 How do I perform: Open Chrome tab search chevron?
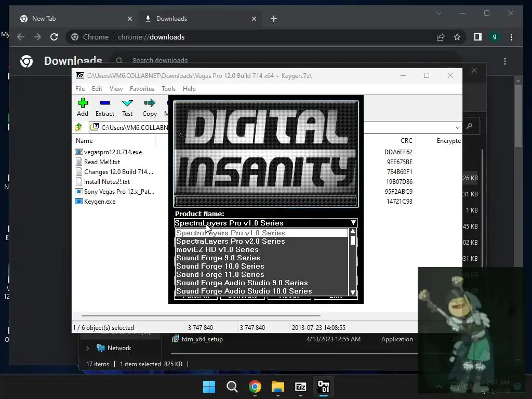pyautogui.click(x=438, y=13)
